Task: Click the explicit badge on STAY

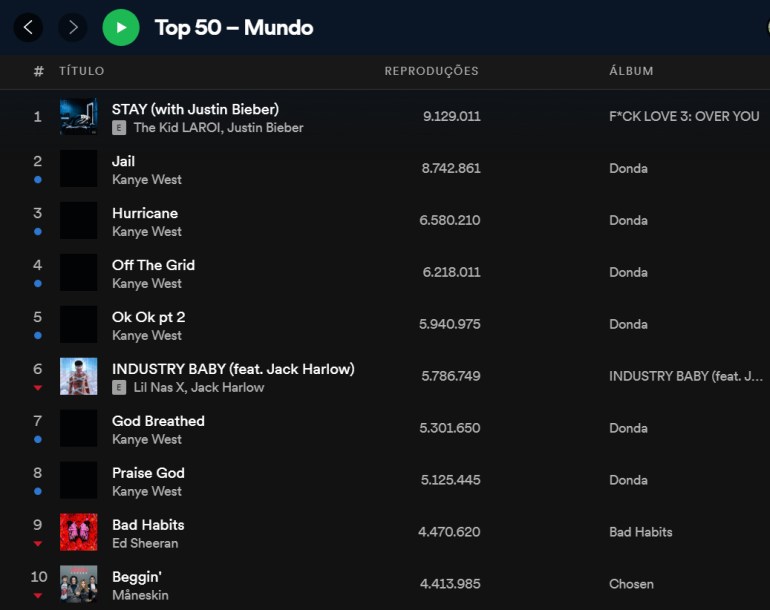Action: 119,128
